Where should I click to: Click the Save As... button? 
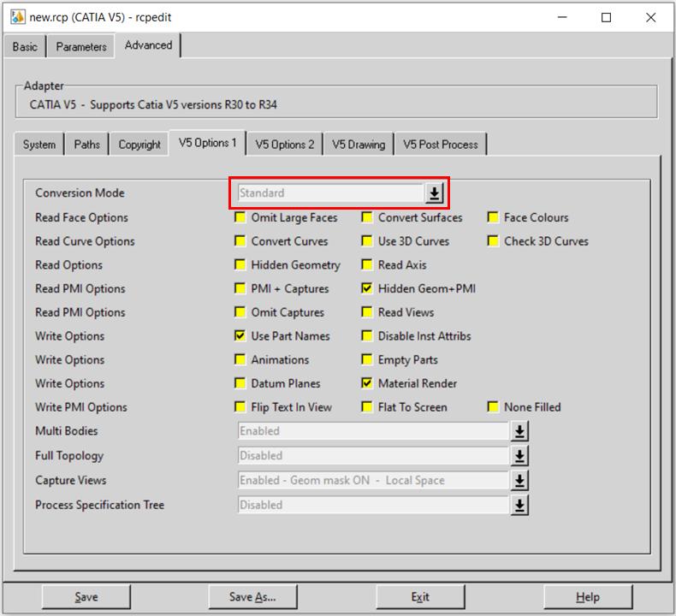pos(252,597)
